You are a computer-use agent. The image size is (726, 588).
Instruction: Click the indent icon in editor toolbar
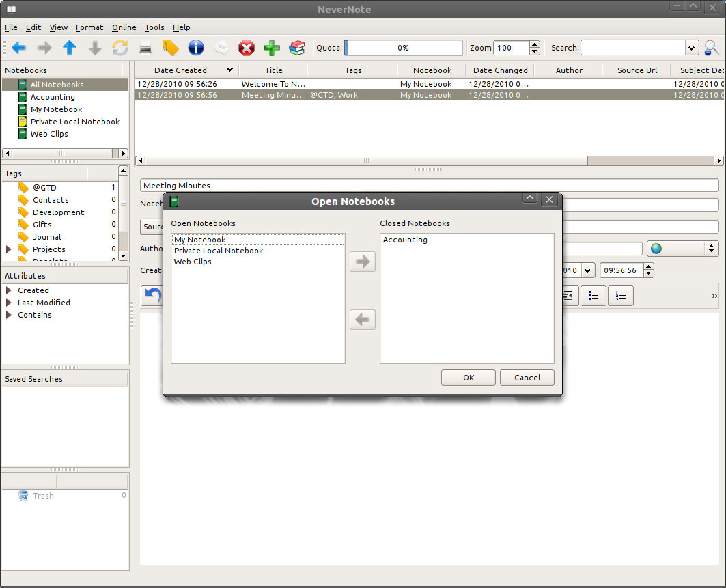click(569, 296)
